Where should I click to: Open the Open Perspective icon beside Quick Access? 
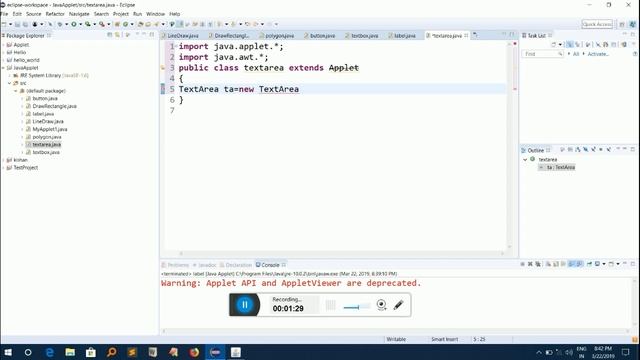(x=622, y=24)
